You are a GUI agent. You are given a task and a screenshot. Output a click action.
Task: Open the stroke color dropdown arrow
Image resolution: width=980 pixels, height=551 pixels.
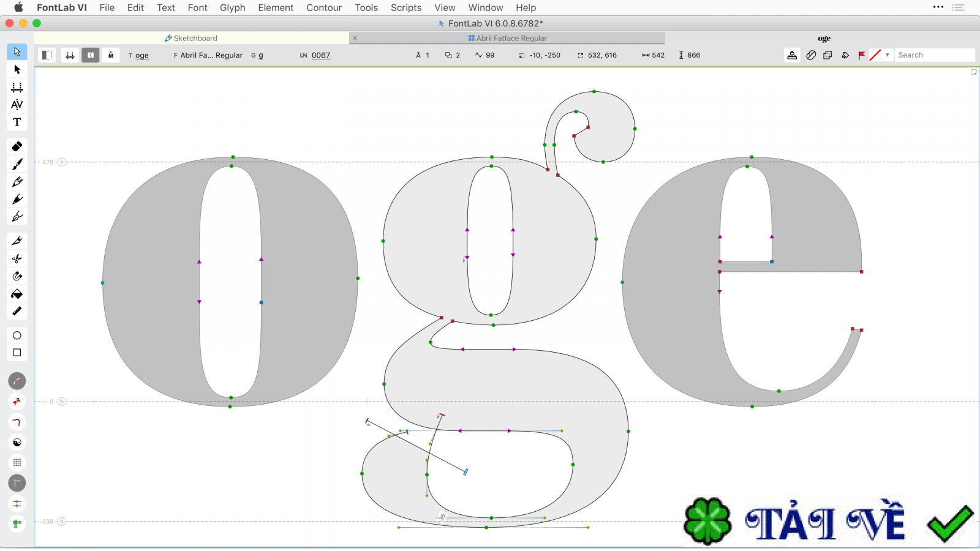pos(887,55)
